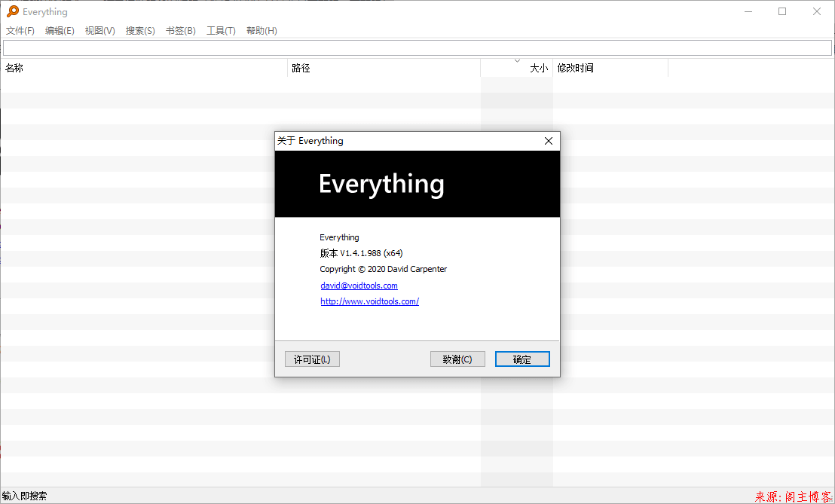Viewport: 835px width, 504px height.
Task: Sort results by 路径 column header
Action: coord(384,68)
